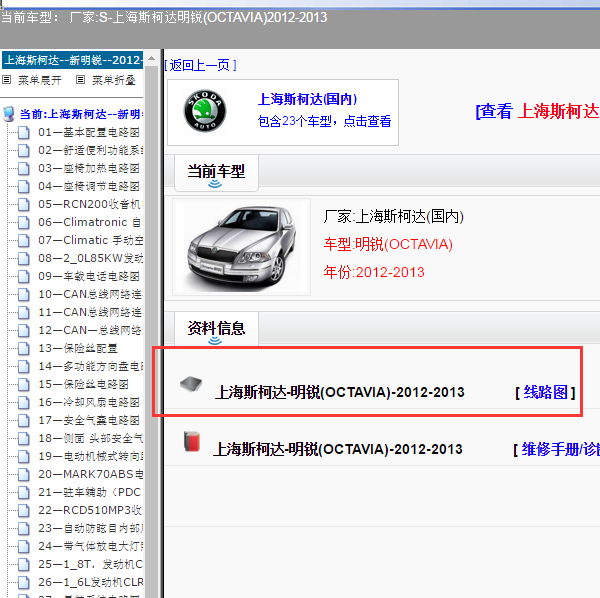Select the 上海斯柯达--新明锐--2012 tree header
The width and height of the screenshot is (600, 598).
pyautogui.click(x=73, y=60)
